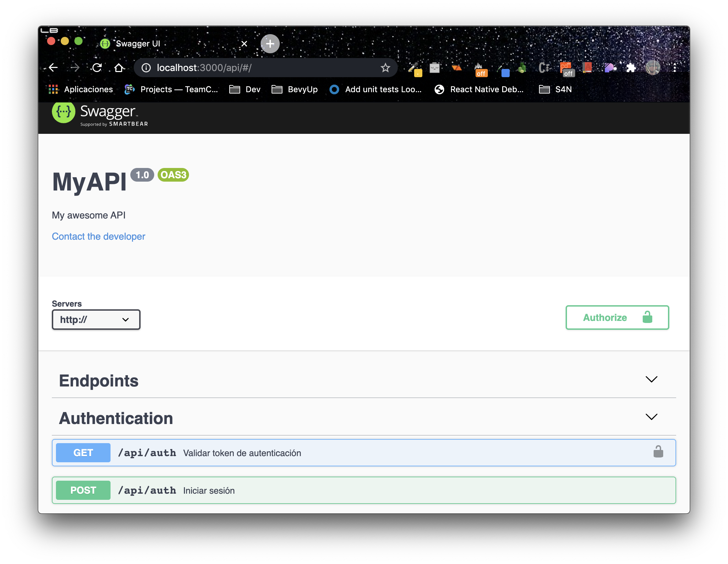Click the lock icon on GET /api/auth row
728x564 pixels.
(658, 452)
